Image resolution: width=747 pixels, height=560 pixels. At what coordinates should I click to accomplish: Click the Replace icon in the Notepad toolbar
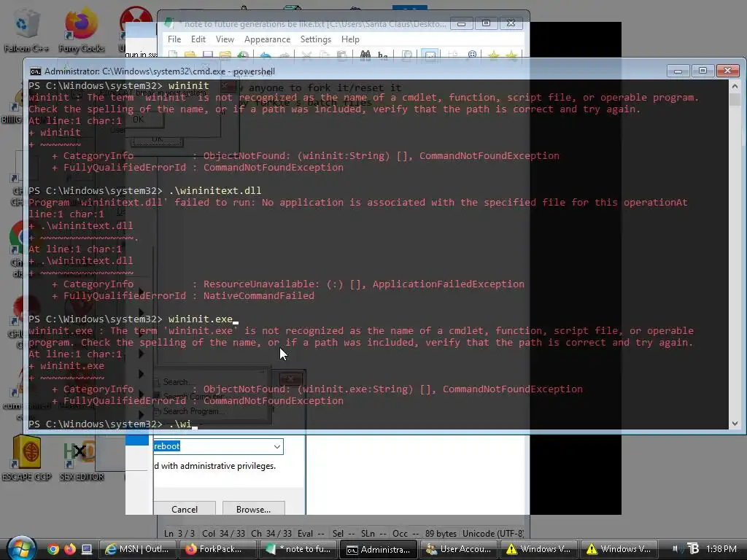(382, 55)
